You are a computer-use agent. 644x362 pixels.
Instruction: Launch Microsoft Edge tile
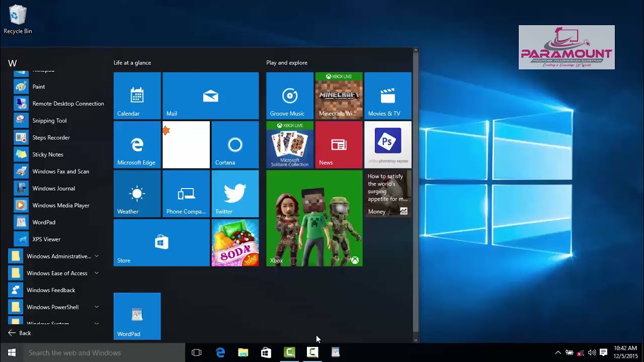click(137, 145)
